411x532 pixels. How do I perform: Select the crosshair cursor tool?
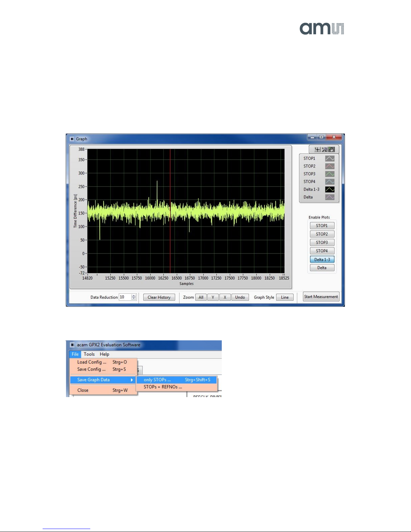click(x=317, y=150)
